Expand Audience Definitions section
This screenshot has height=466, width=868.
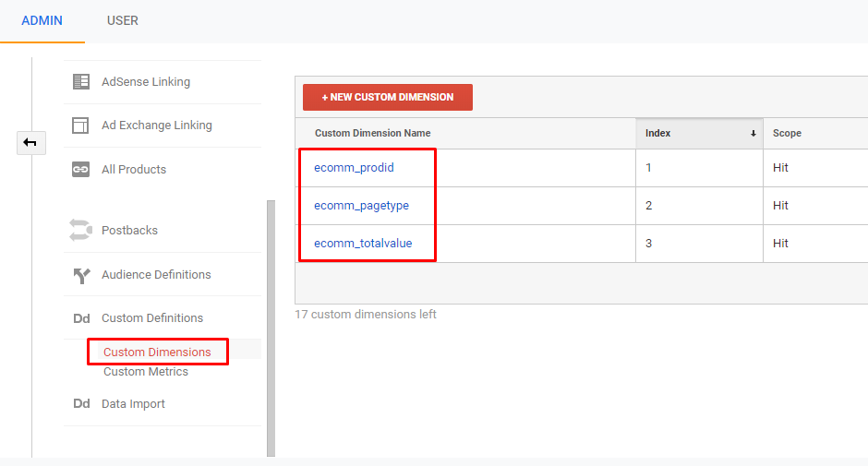156,274
